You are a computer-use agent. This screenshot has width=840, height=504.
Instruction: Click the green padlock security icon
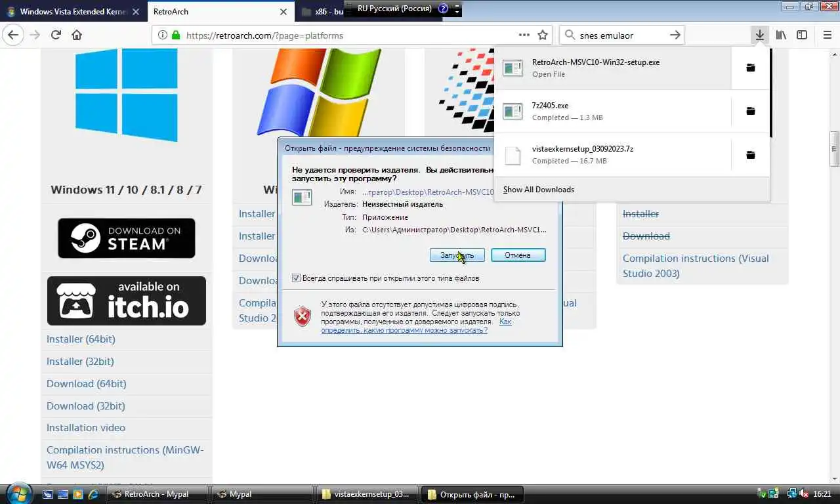(176, 35)
